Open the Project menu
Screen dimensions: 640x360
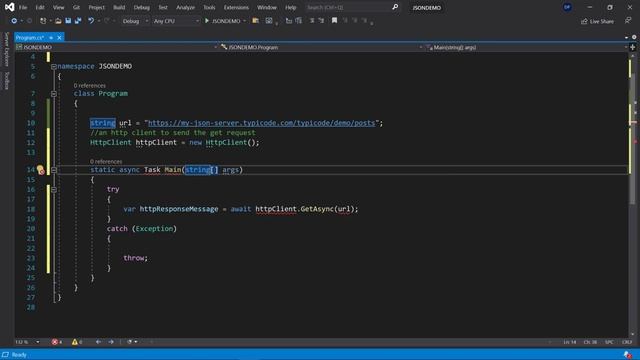(97, 7)
